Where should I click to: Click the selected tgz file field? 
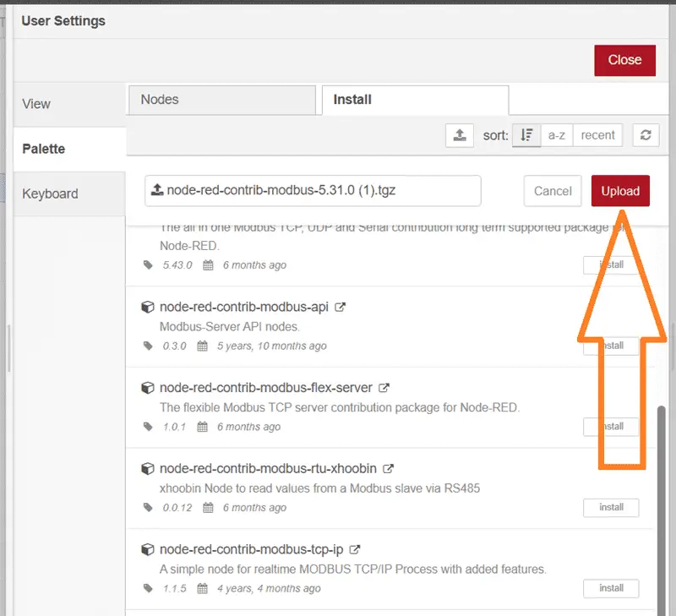313,190
